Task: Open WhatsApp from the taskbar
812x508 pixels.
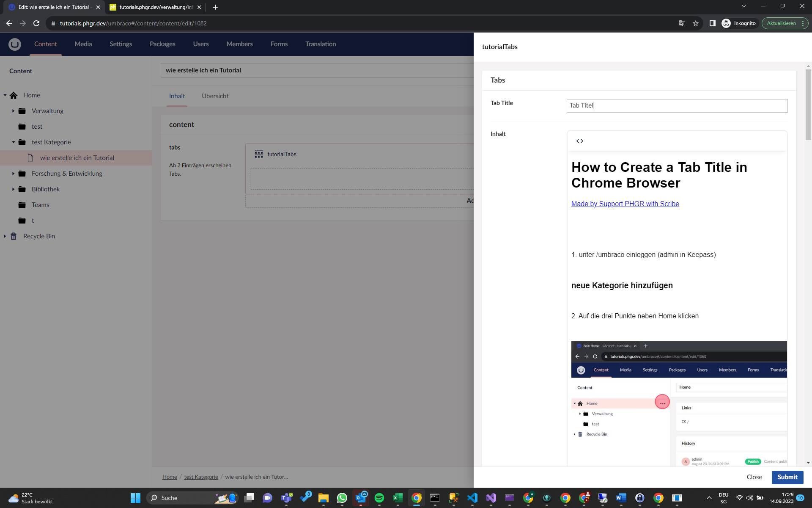Action: point(342,498)
